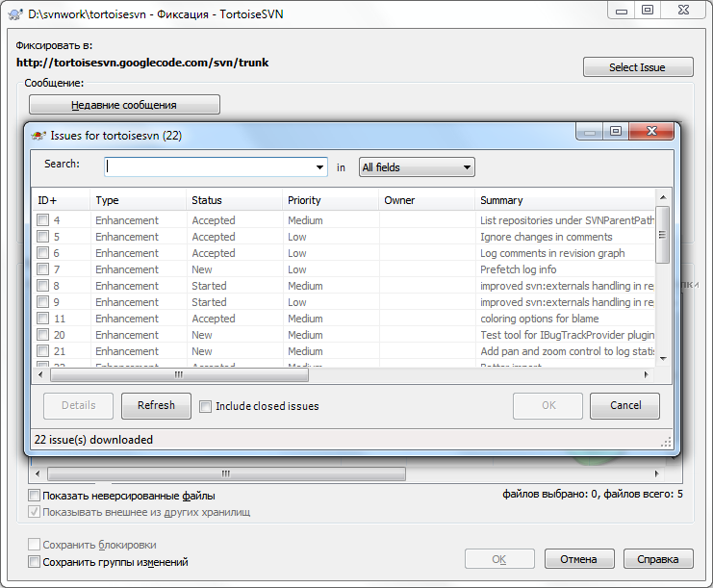Click 'Low' priority of issue 9
The height and width of the screenshot is (588, 713).
click(297, 302)
